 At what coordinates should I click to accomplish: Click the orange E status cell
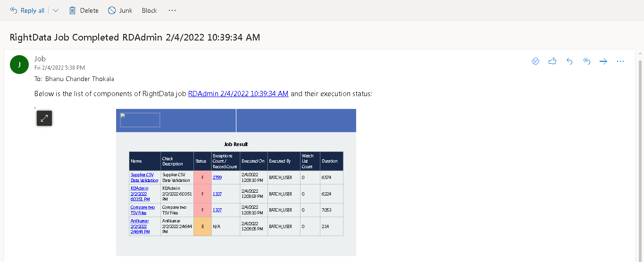click(202, 226)
